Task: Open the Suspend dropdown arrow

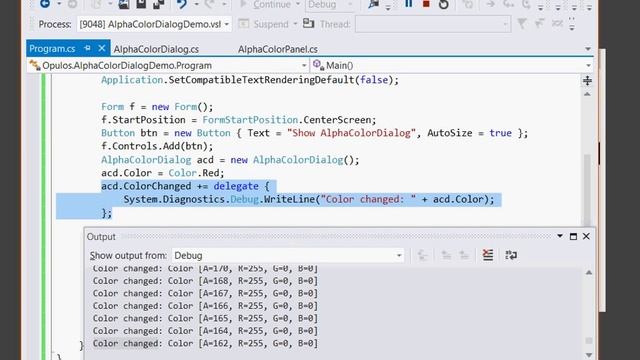Action: [x=295, y=24]
